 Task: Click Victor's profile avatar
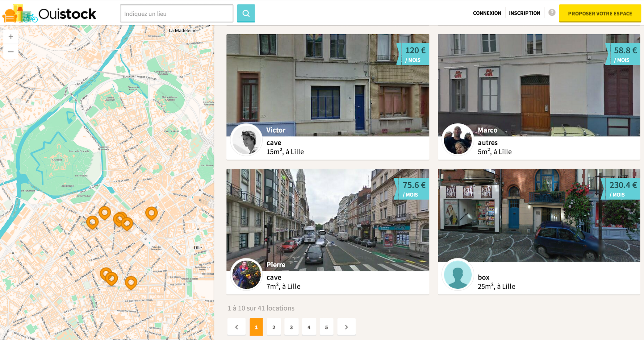click(x=246, y=140)
